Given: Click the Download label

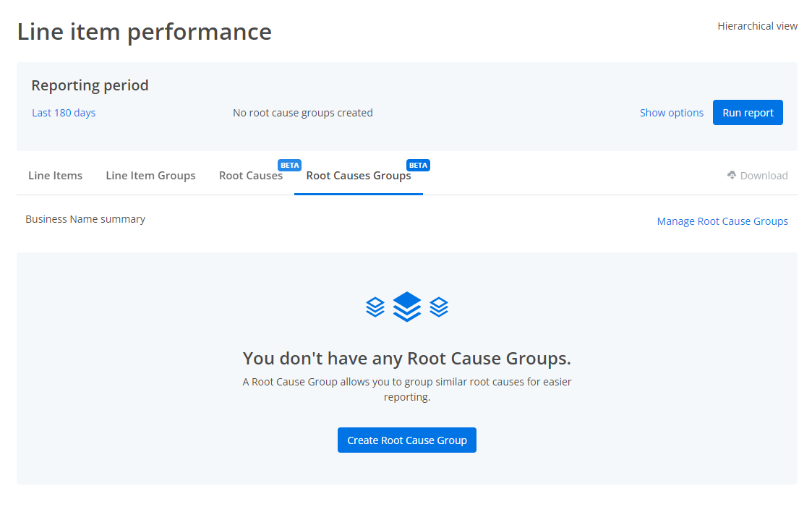Looking at the screenshot, I should (764, 176).
